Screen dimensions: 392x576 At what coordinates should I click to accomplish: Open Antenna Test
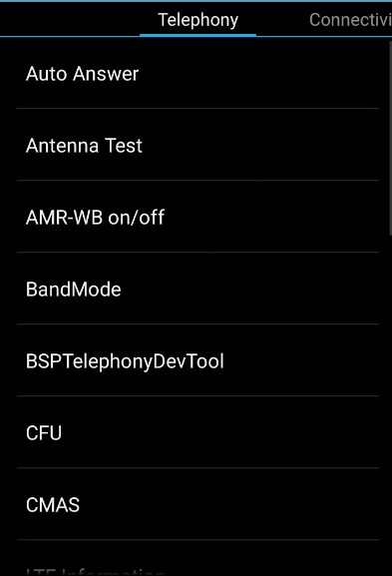[x=197, y=145]
